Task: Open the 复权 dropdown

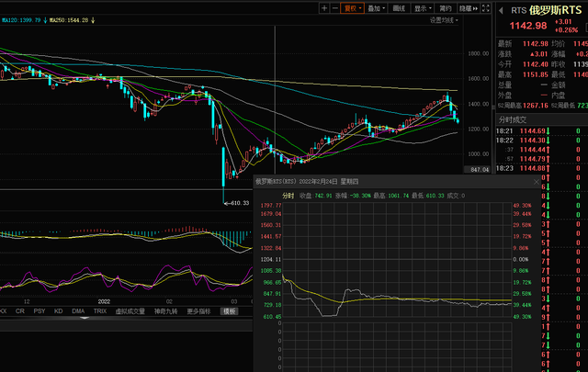Action: (x=352, y=8)
